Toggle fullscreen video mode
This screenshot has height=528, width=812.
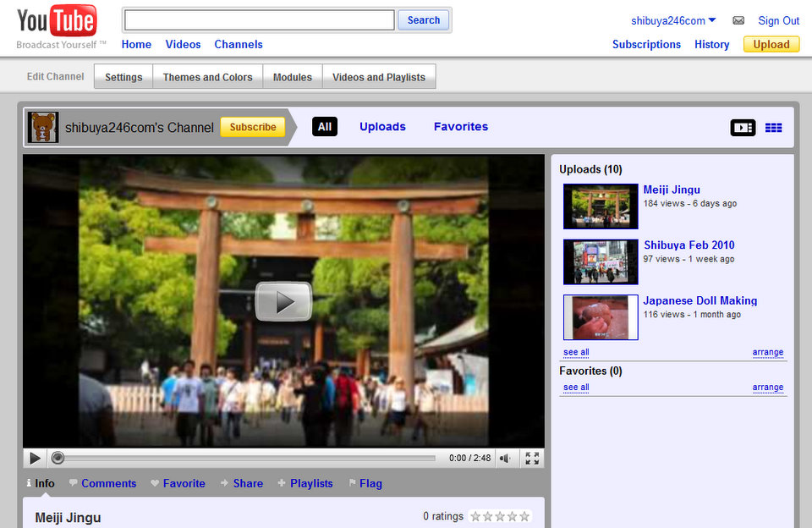532,458
